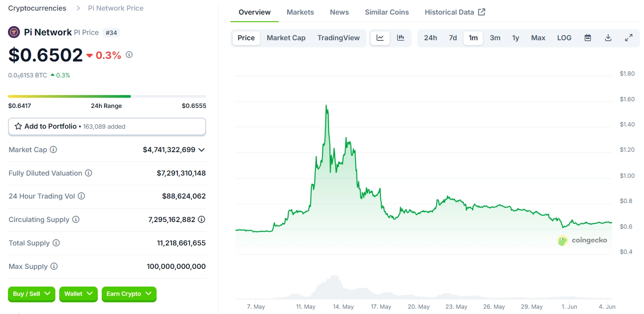644x314 pixels.
Task: Open the Buy / Sell dropdown
Action: pos(31,294)
